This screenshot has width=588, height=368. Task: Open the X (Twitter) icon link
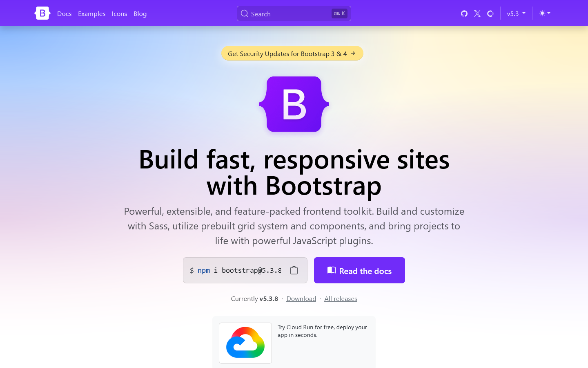coord(477,13)
